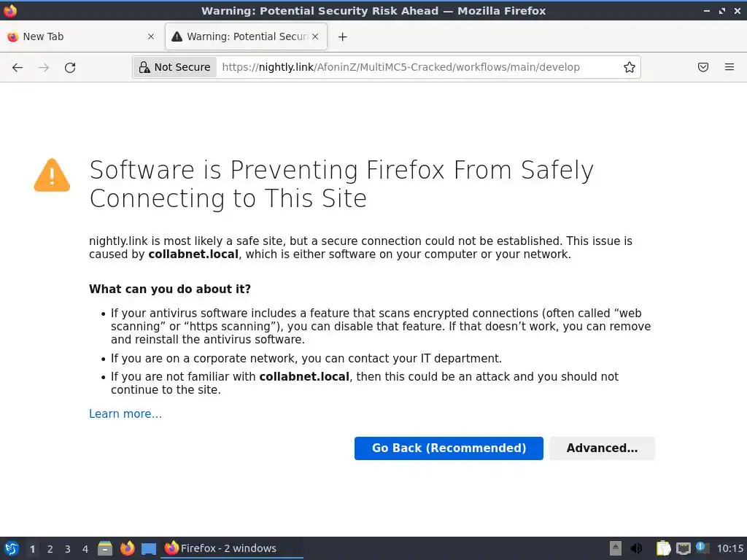The image size is (747, 560).
Task: Open the Advanced… options button
Action: point(602,448)
